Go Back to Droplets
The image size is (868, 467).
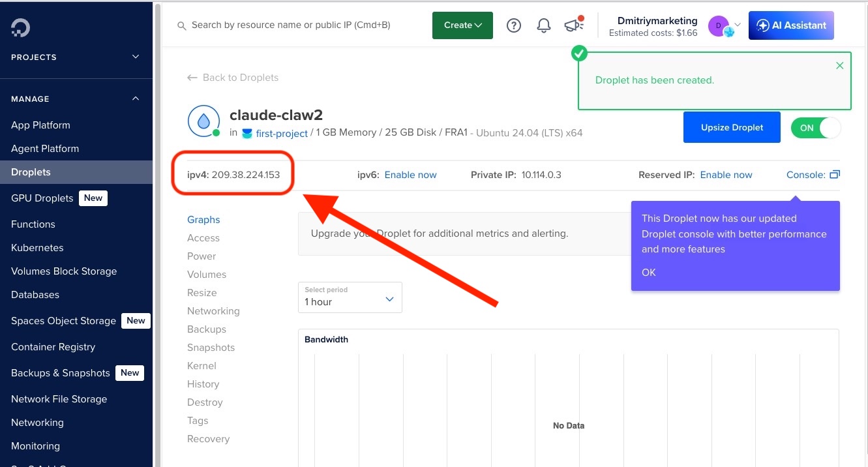pyautogui.click(x=233, y=78)
